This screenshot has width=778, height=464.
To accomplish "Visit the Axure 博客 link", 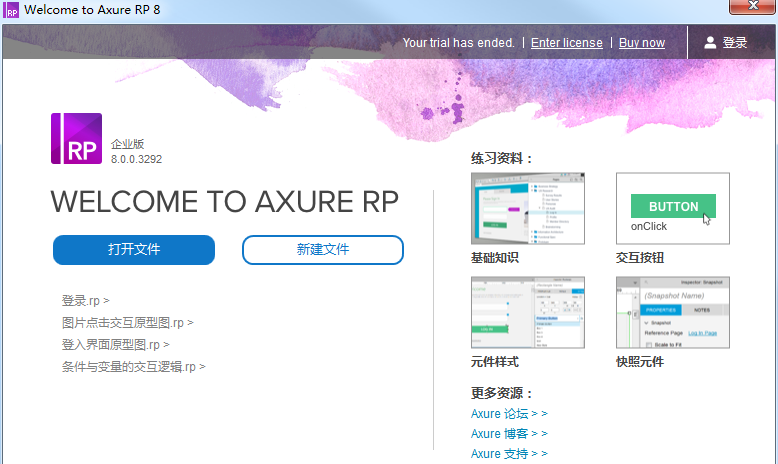I will tap(509, 434).
